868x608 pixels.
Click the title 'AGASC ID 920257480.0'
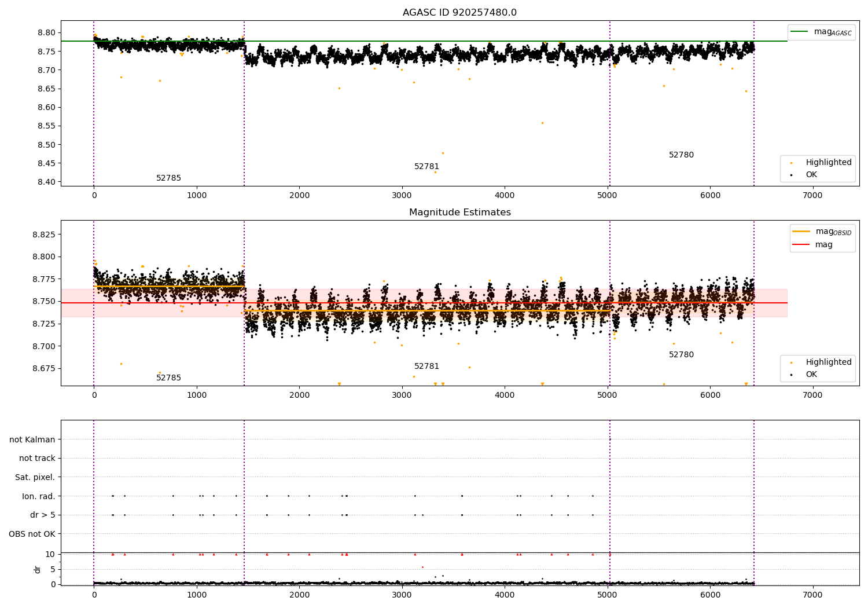coord(460,13)
